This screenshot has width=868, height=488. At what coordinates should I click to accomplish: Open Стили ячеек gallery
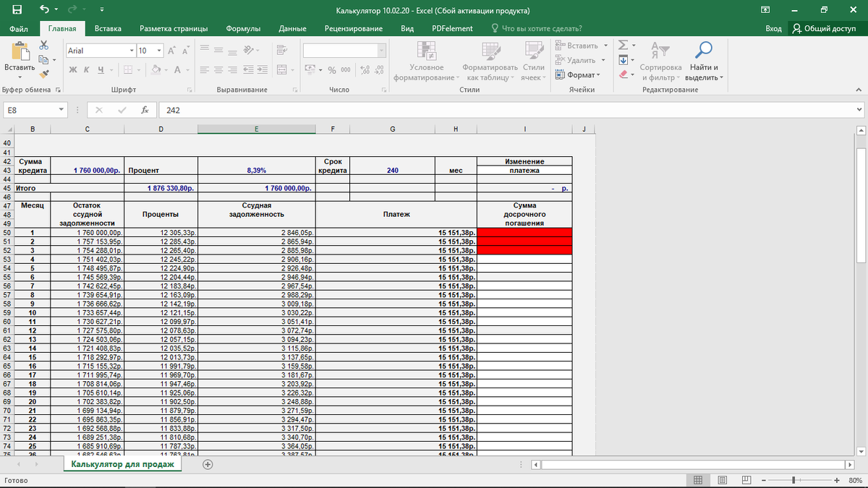(534, 61)
